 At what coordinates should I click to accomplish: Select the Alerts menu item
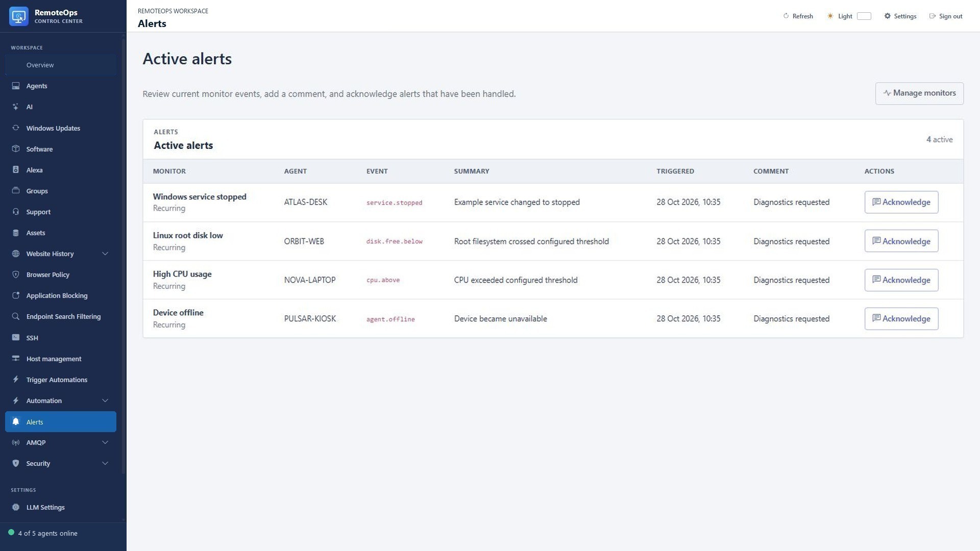(61, 422)
